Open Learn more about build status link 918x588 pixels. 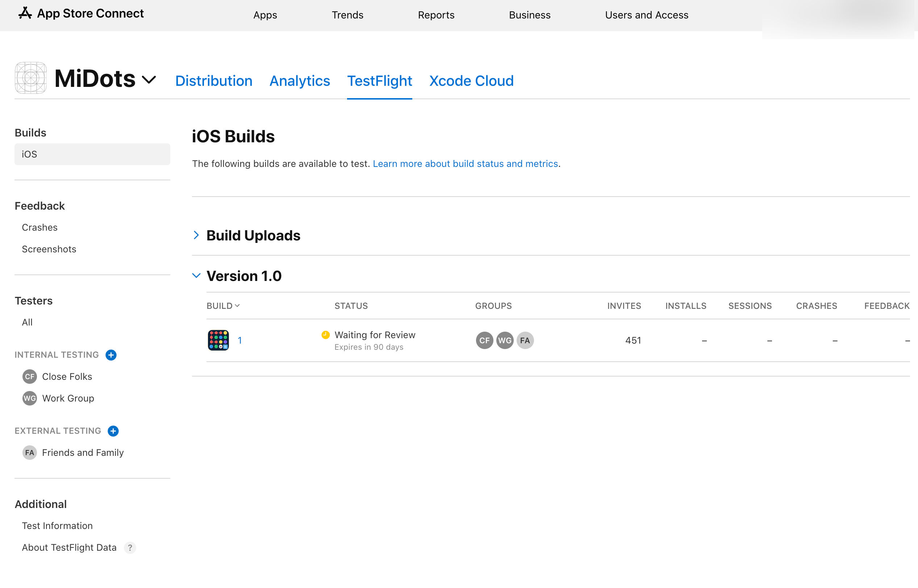(465, 164)
